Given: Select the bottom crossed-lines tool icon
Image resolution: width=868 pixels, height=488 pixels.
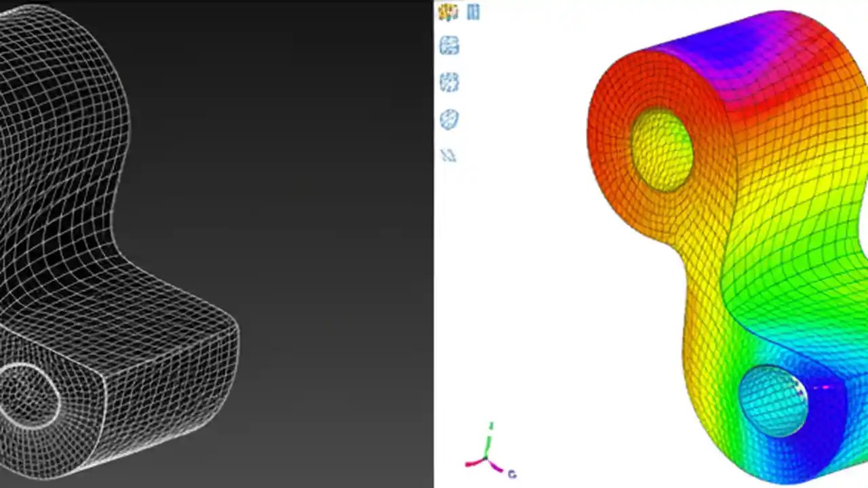Looking at the screenshot, I should coord(449,155).
